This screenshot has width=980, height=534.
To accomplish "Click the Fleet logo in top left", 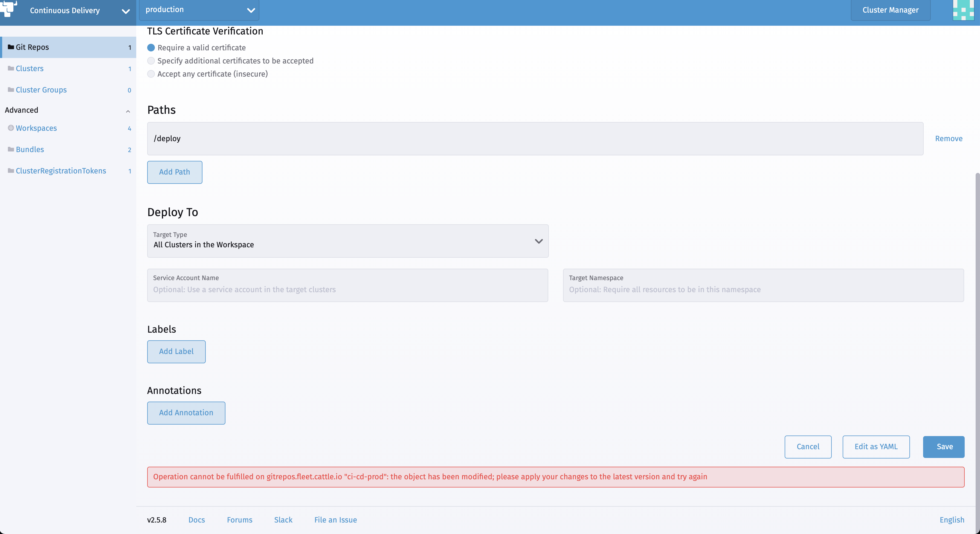I will point(9,10).
